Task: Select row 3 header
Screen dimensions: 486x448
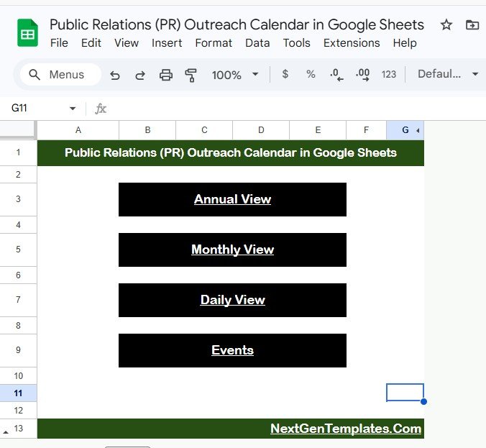Action: [x=18, y=199]
